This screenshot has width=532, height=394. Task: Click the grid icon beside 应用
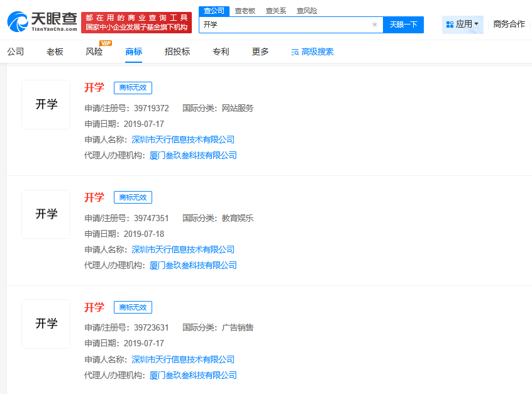[450, 24]
